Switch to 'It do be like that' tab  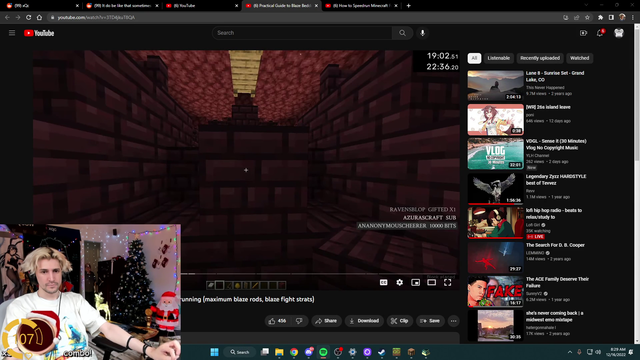click(122, 6)
